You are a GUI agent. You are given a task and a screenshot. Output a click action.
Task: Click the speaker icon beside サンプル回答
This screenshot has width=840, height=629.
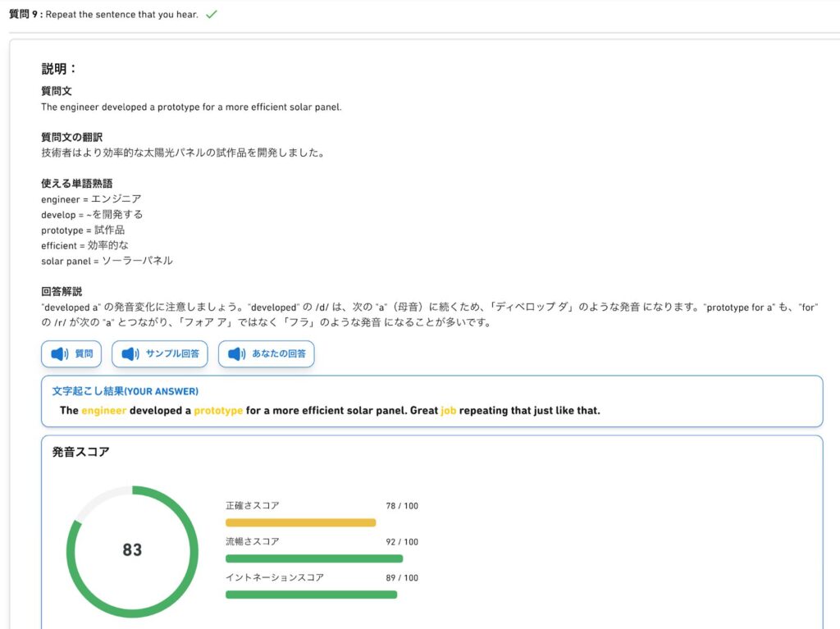[x=130, y=354]
